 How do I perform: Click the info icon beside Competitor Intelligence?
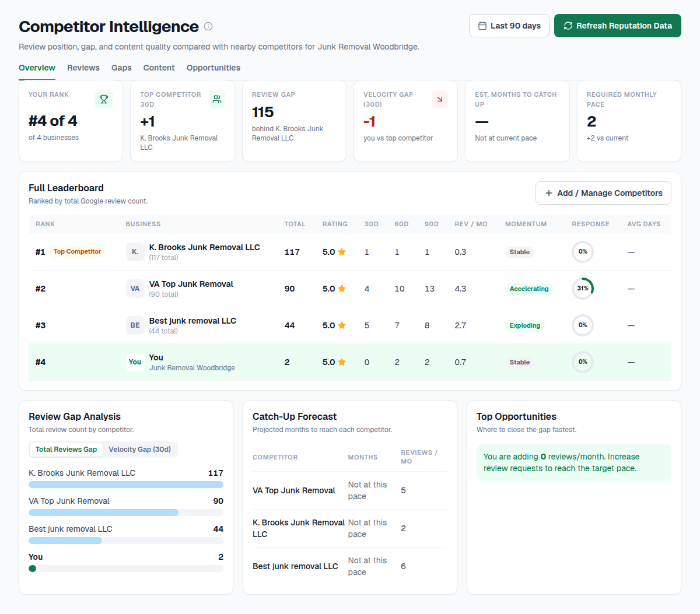click(208, 26)
